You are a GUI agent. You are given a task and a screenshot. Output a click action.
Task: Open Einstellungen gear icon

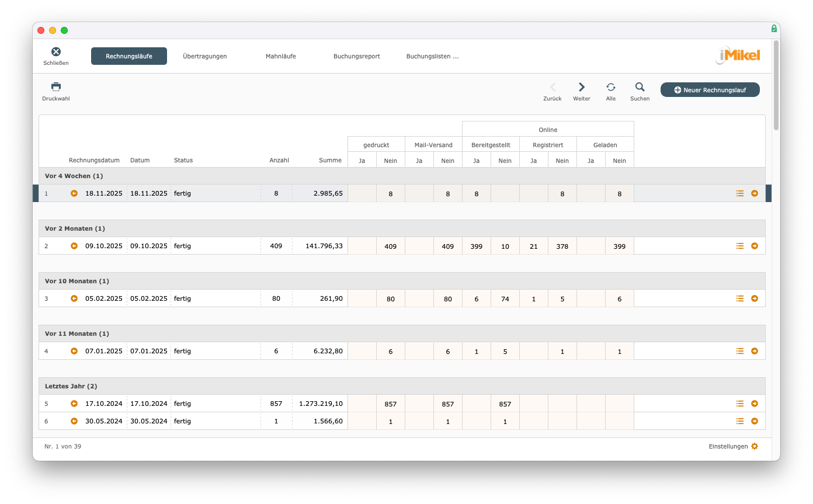click(x=755, y=446)
